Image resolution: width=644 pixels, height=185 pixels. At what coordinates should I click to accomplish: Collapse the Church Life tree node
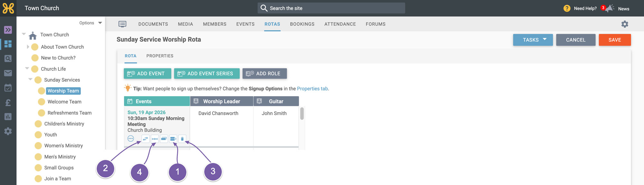click(x=27, y=68)
